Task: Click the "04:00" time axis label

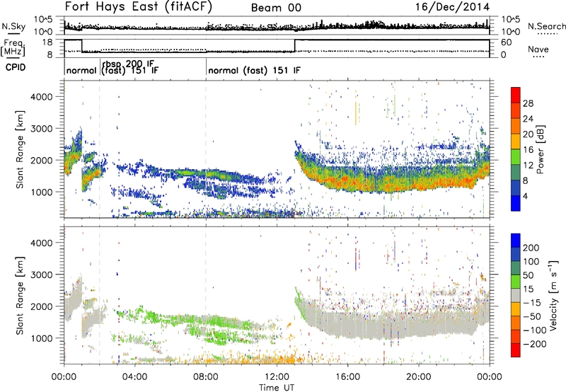Action: (134, 377)
